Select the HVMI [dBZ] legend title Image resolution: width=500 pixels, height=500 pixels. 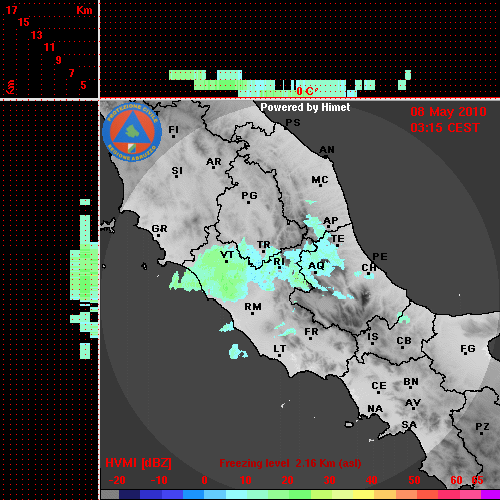tap(138, 463)
